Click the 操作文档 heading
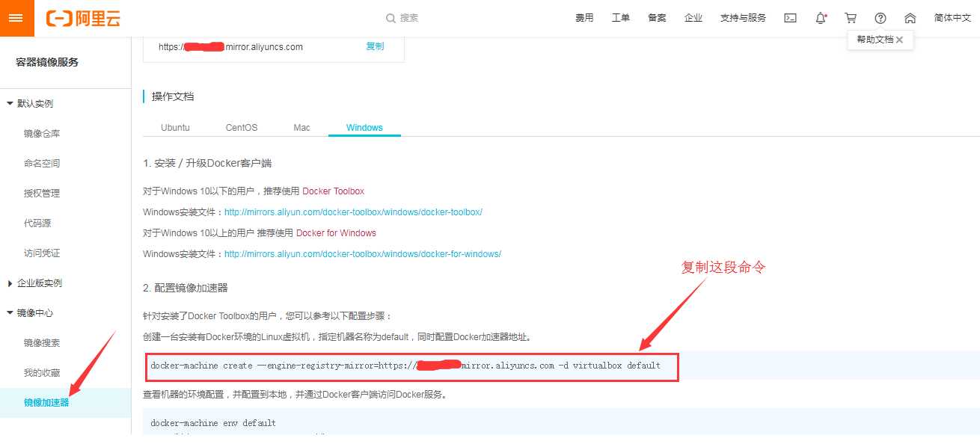 pyautogui.click(x=173, y=96)
